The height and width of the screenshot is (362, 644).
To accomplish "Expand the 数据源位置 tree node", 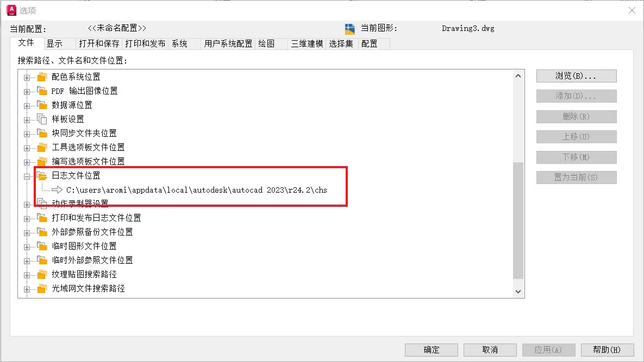I will pyautogui.click(x=27, y=106).
